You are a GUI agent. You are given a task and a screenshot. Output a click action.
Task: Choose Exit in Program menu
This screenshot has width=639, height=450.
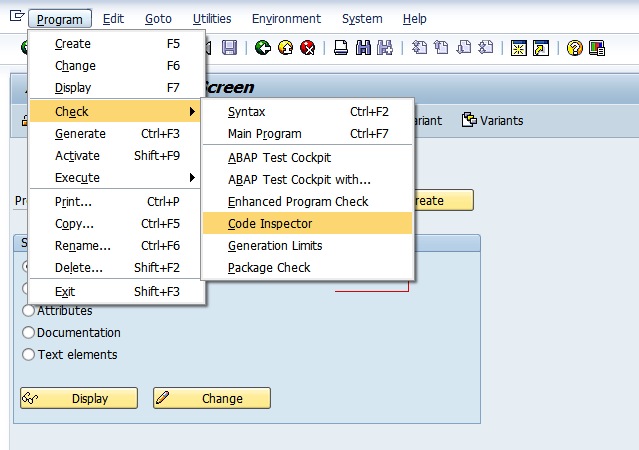tap(116, 291)
